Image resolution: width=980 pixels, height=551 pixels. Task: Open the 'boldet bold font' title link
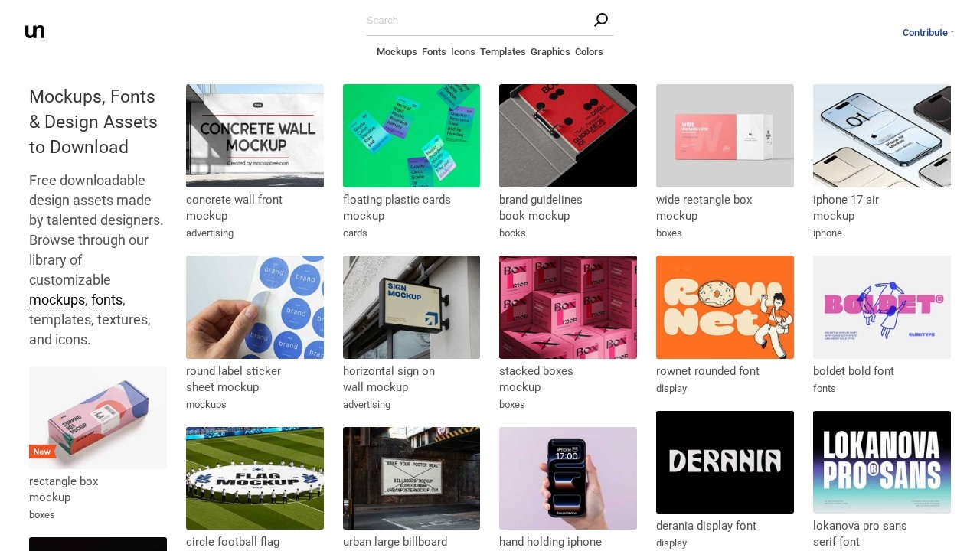pyautogui.click(x=853, y=371)
